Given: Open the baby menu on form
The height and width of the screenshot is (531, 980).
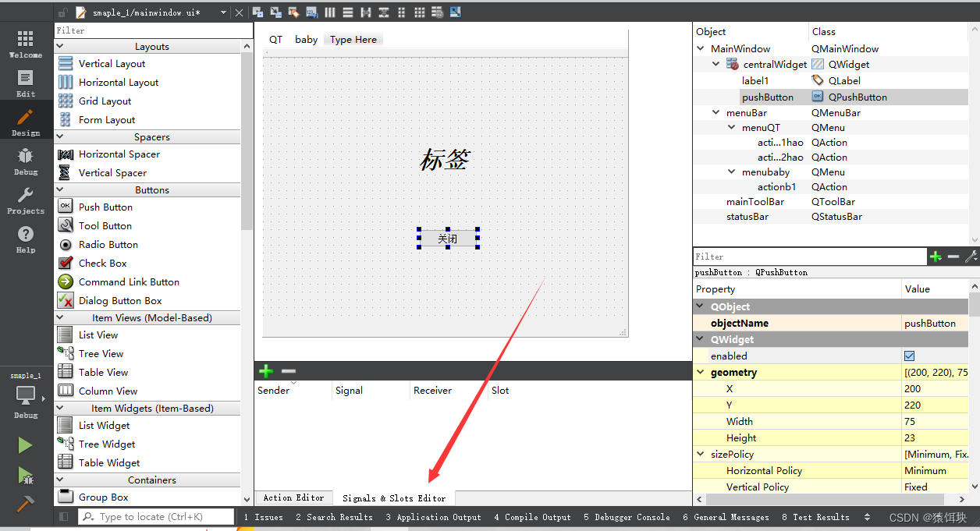Looking at the screenshot, I should tap(306, 40).
